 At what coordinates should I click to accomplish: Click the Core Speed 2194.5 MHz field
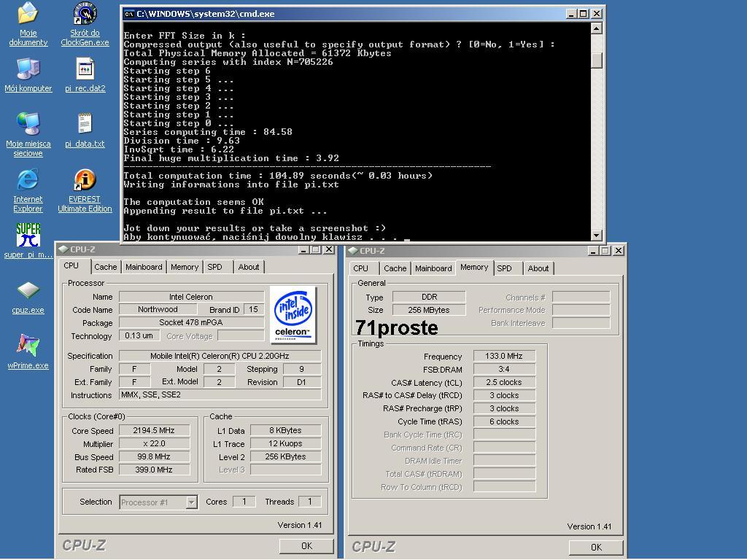pyautogui.click(x=155, y=430)
